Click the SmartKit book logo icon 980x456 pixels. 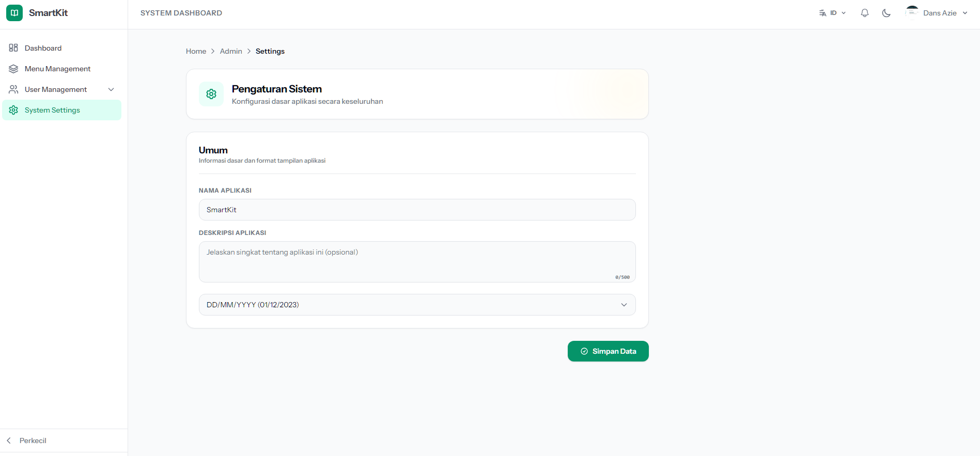(14, 13)
